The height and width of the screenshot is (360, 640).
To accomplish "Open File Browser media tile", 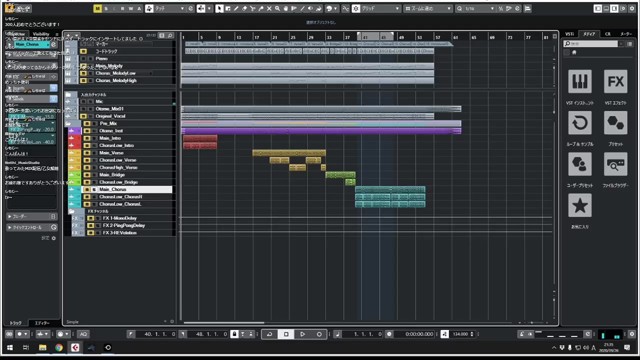I will pos(616,164).
